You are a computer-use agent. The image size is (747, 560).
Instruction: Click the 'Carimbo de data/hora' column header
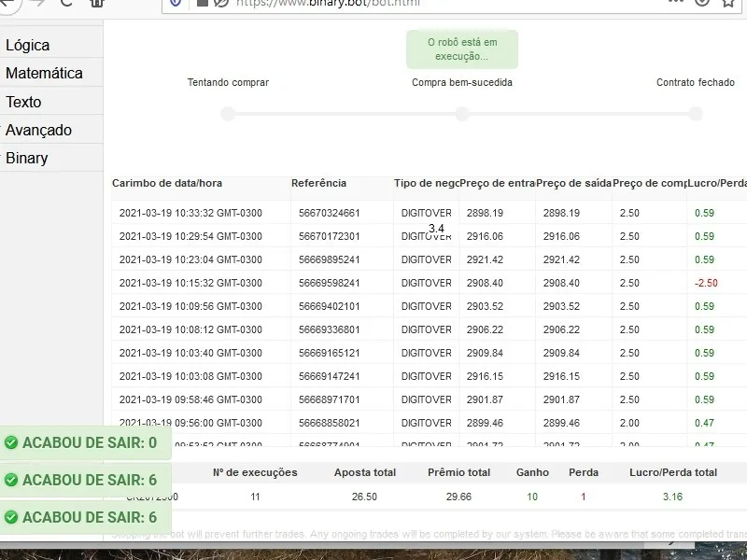tap(167, 183)
